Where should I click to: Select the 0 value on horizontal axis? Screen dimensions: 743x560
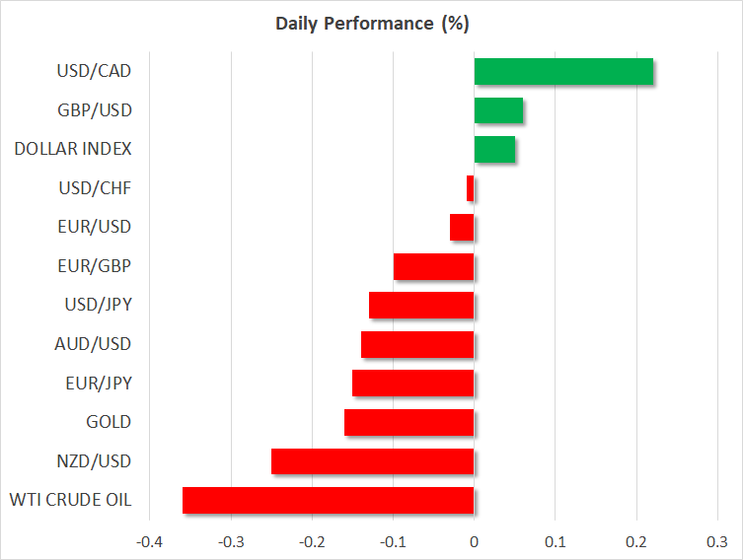pyautogui.click(x=475, y=541)
